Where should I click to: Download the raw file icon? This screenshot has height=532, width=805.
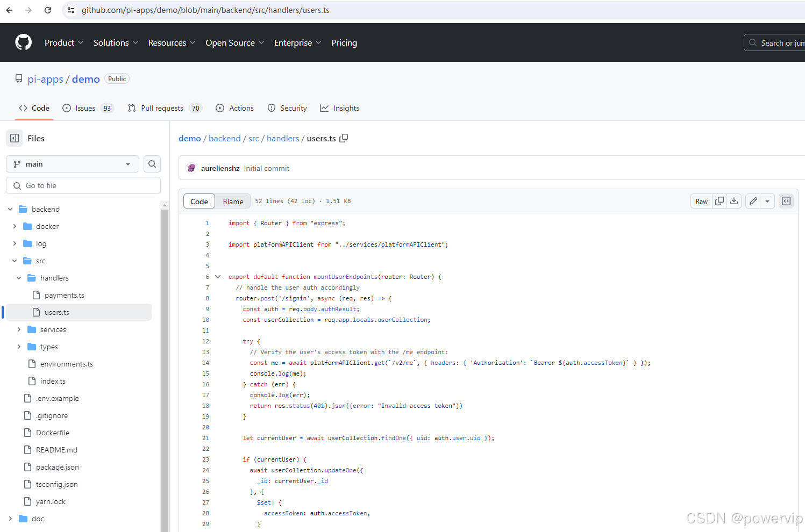click(734, 201)
